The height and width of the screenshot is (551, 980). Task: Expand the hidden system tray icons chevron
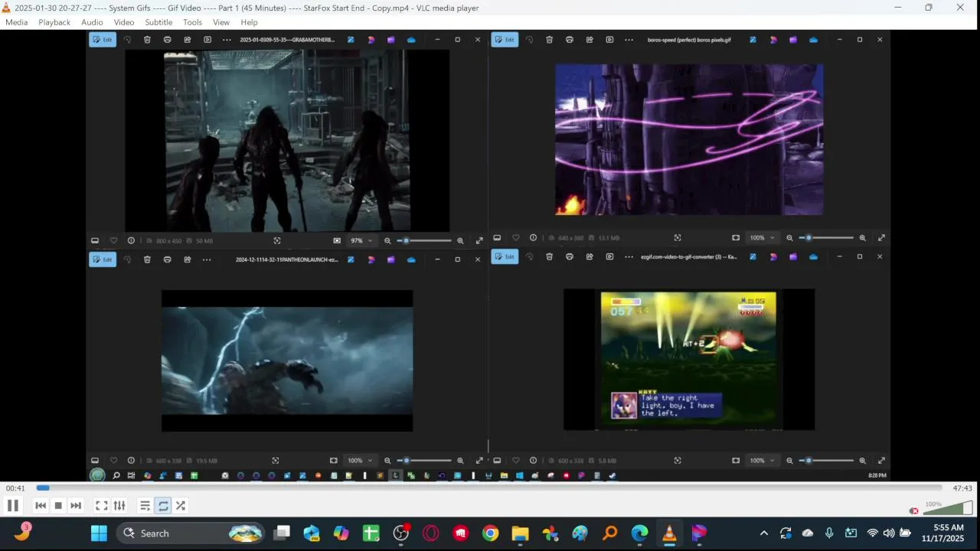763,533
